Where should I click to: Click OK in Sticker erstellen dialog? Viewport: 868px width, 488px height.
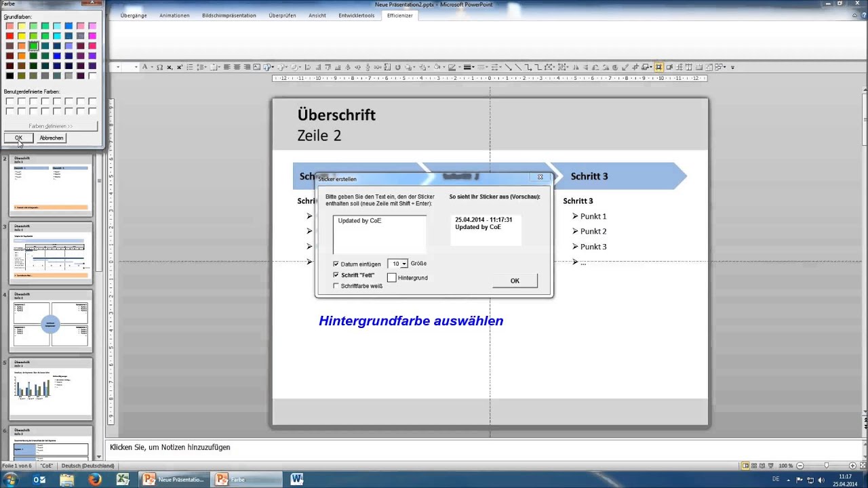coord(515,281)
